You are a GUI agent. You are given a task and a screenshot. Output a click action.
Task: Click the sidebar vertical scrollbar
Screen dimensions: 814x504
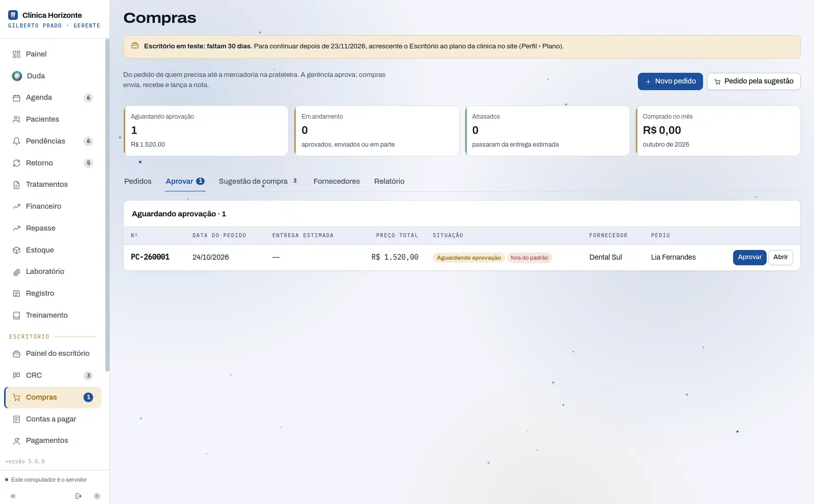107,205
